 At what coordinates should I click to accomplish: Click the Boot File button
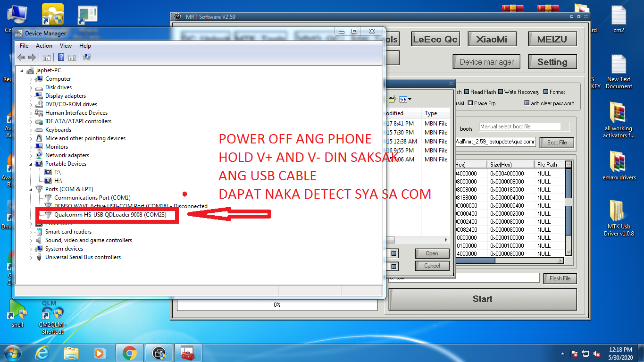click(x=557, y=142)
